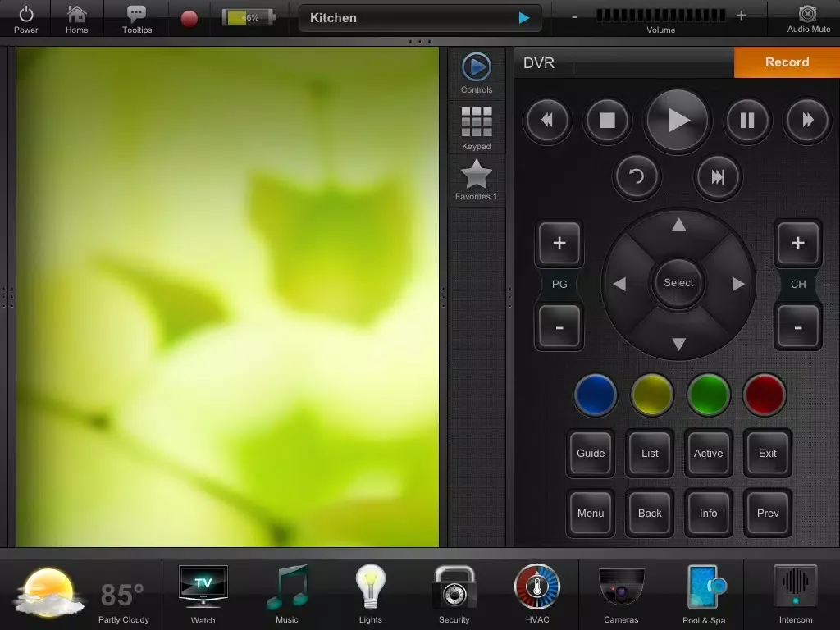The image size is (840, 630).
Task: Click the 85° Partly Cloudy temperature
Action: click(123, 602)
